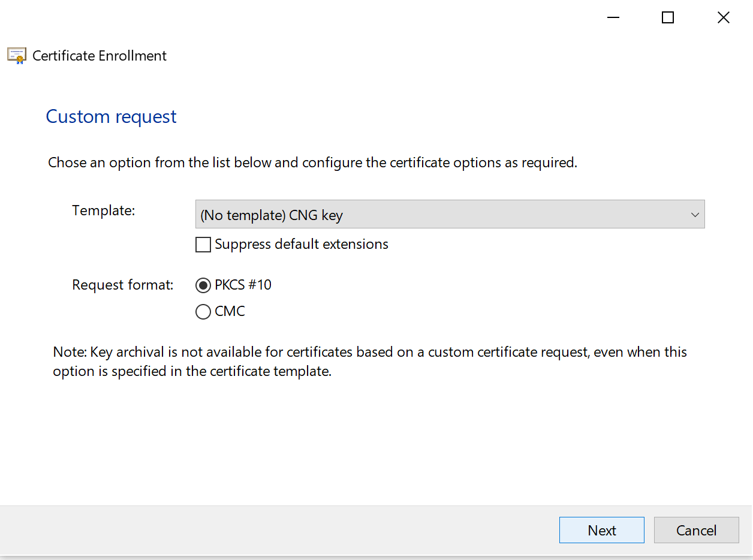
Task: Click the configure options instruction text
Action: coord(312,162)
